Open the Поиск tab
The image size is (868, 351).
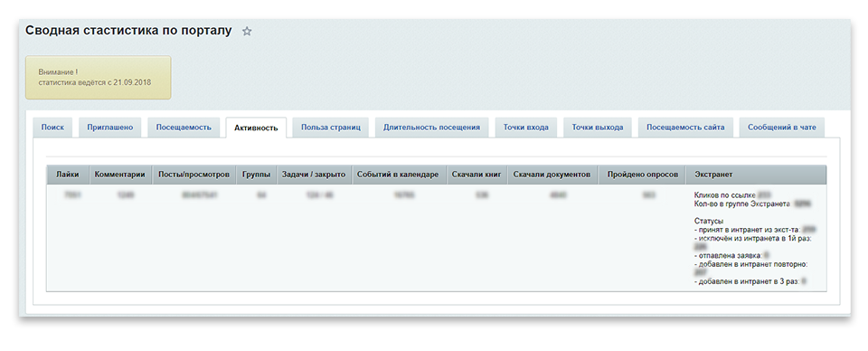coord(52,128)
